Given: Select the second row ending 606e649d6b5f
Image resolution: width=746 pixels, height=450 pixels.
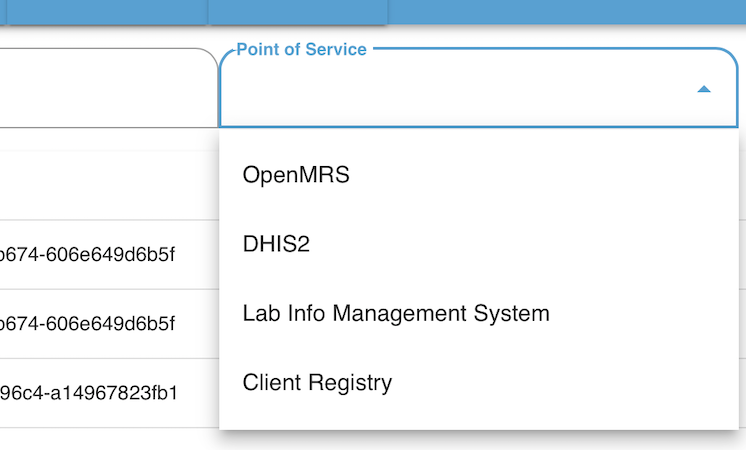Looking at the screenshot, I should pos(109,324).
